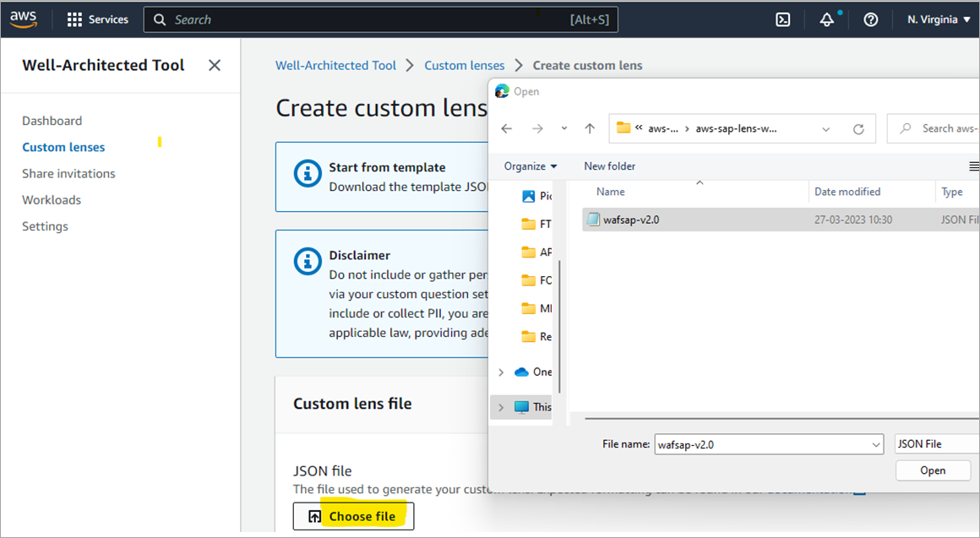Open the Re folder in the navigation pane
The height and width of the screenshot is (538, 980).
click(536, 336)
